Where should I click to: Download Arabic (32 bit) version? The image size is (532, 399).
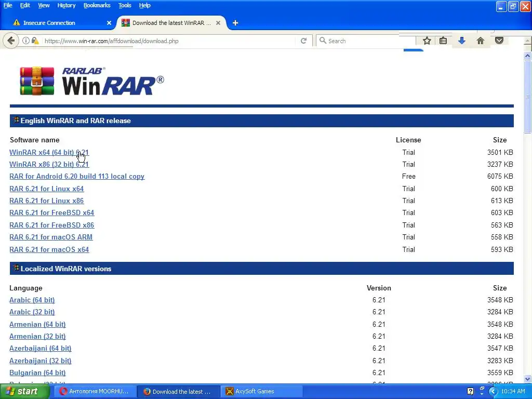[32, 312]
